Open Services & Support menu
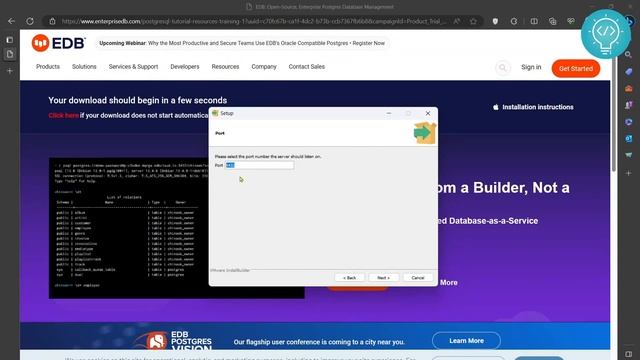Image resolution: width=640 pixels, height=360 pixels. pos(133,67)
